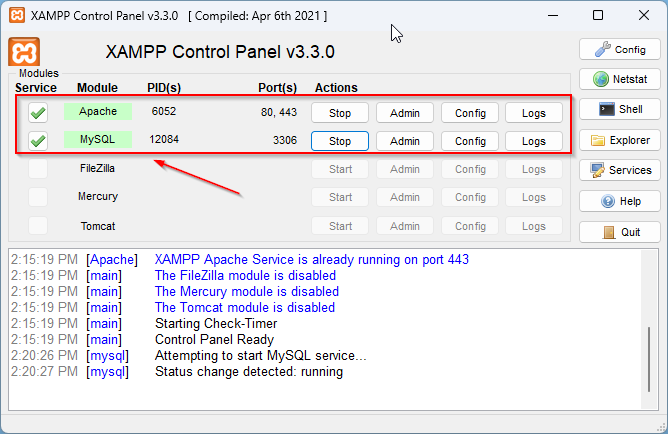Click Apache already running on port 443 log
This screenshot has width=668, height=434.
[311, 259]
